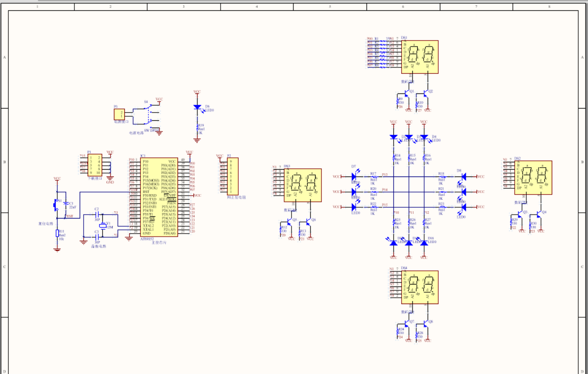This screenshot has height=374, width=588.
Task: Select base resistor R29 beside Q3
Action: pos(511,221)
